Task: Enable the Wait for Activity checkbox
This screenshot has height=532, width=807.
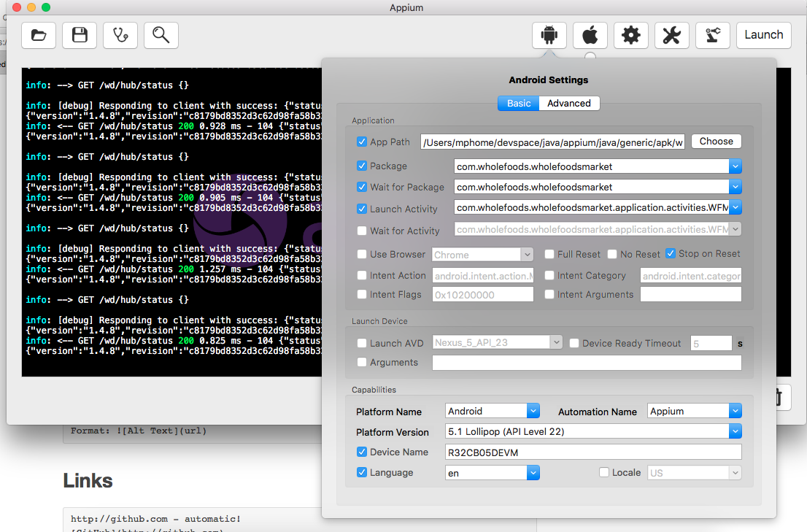Action: pyautogui.click(x=362, y=231)
